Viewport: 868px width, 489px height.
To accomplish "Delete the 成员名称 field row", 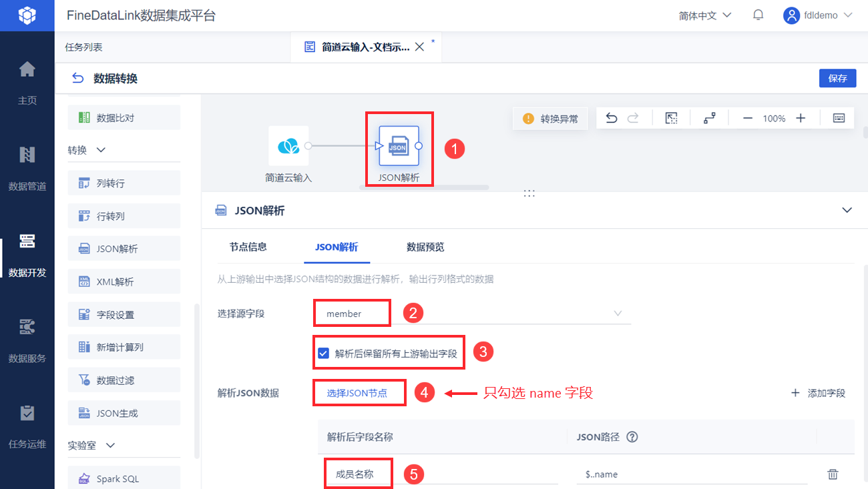I will pyautogui.click(x=833, y=474).
